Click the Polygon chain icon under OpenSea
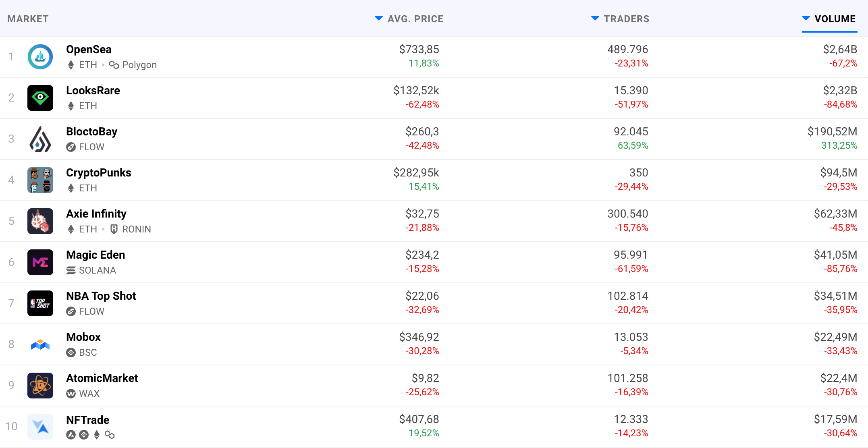 click(114, 65)
